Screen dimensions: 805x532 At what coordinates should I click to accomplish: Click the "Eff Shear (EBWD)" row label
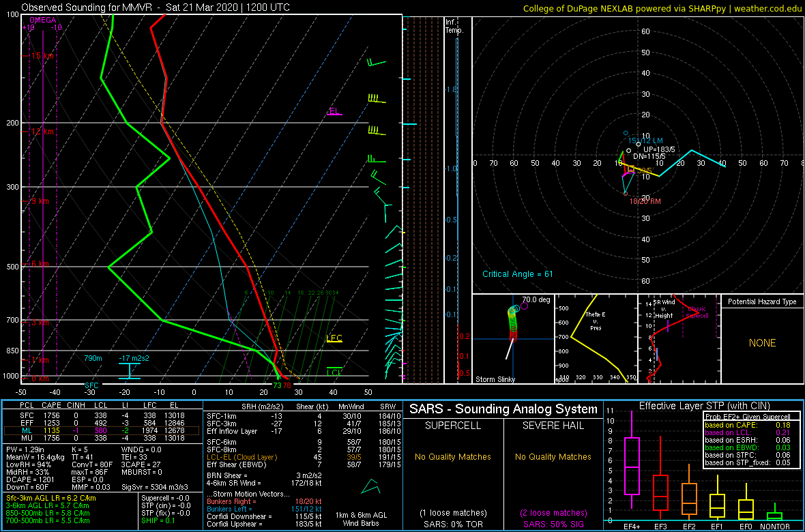point(237,464)
